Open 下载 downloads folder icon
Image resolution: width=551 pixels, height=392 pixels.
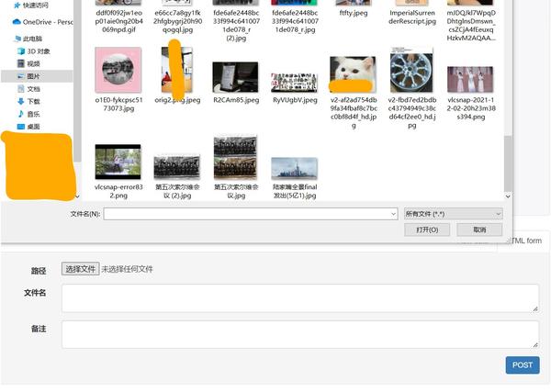[x=21, y=102]
